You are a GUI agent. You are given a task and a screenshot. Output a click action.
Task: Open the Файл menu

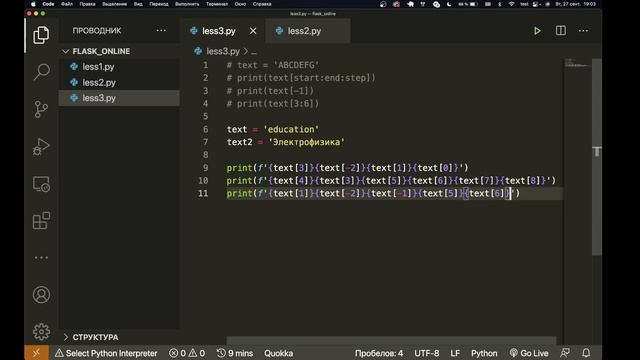(67, 4)
